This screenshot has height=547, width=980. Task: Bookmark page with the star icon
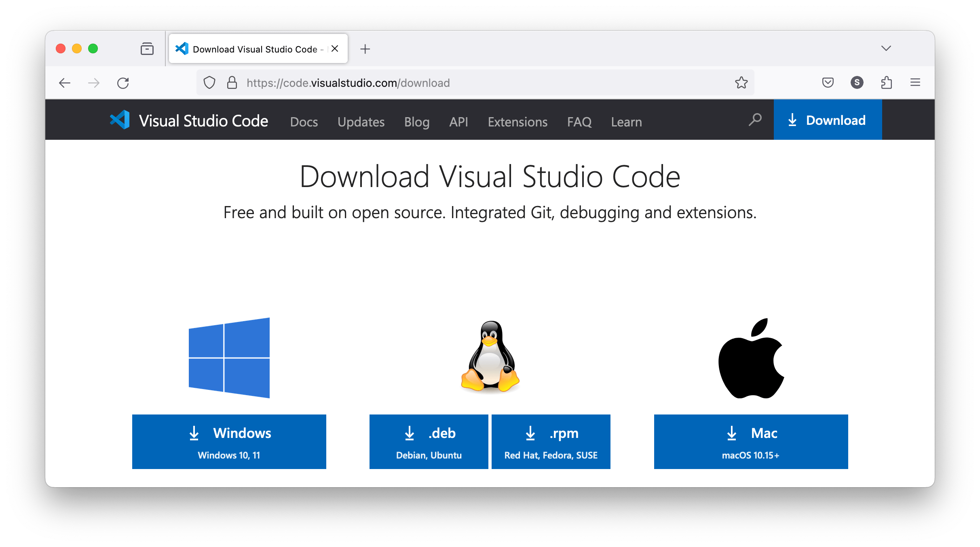click(741, 83)
